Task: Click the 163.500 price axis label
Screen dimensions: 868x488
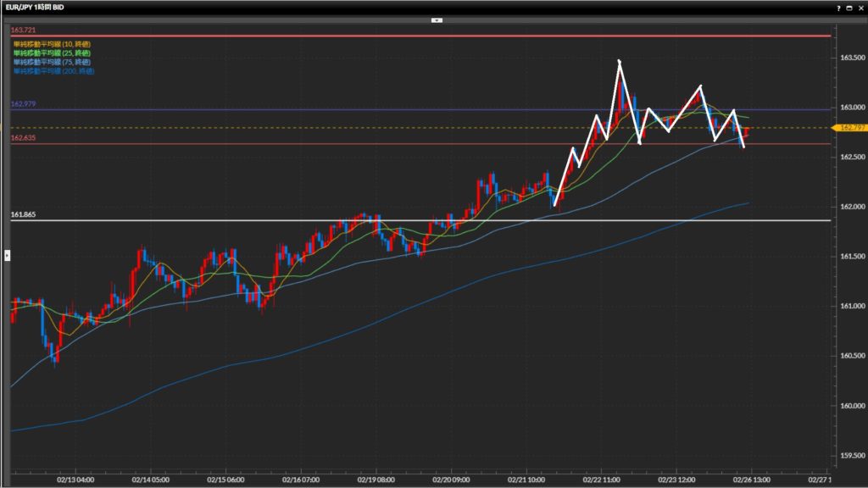Action: [x=852, y=58]
